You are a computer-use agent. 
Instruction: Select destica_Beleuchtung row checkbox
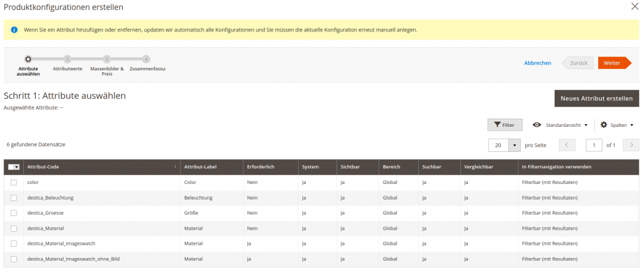(14, 198)
